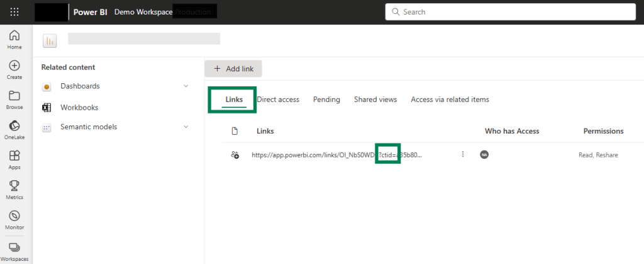
Task: Go to Home in the sidebar
Action: [x=14, y=39]
